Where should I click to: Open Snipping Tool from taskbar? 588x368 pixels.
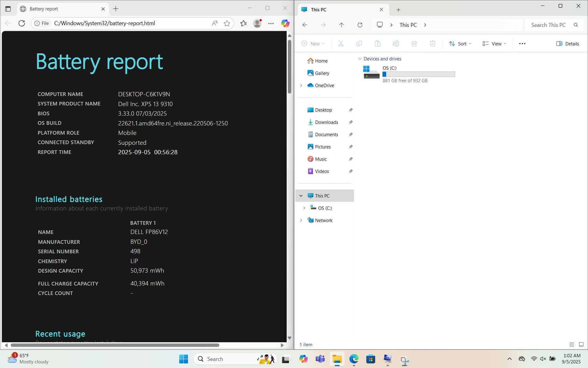tap(404, 360)
